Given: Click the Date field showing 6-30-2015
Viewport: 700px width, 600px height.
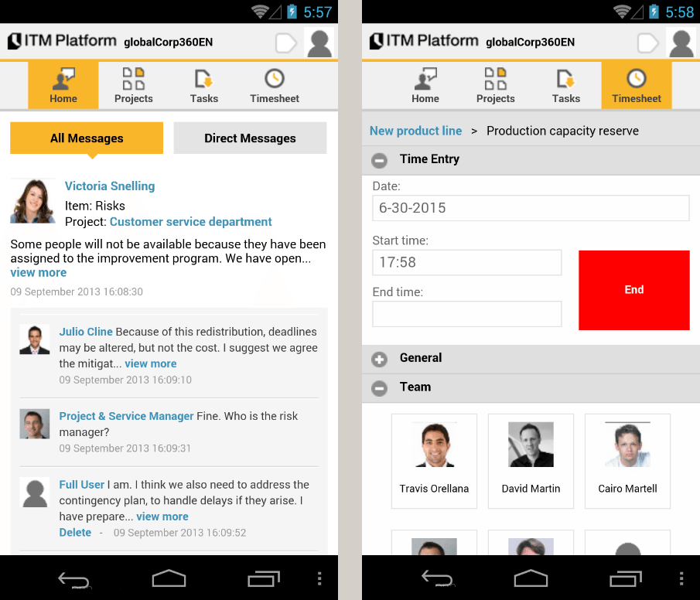Looking at the screenshot, I should click(x=531, y=208).
